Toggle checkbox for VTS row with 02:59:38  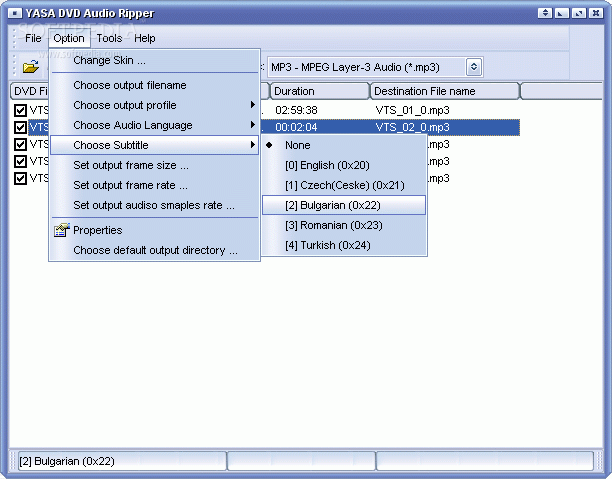point(20,110)
